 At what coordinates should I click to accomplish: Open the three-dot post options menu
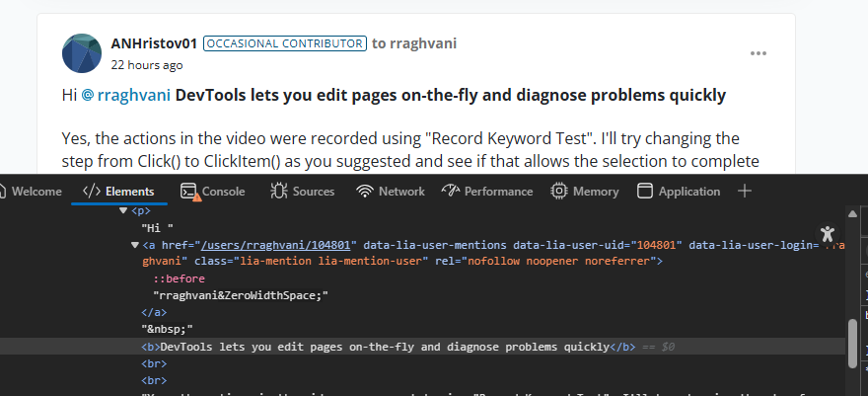click(758, 53)
